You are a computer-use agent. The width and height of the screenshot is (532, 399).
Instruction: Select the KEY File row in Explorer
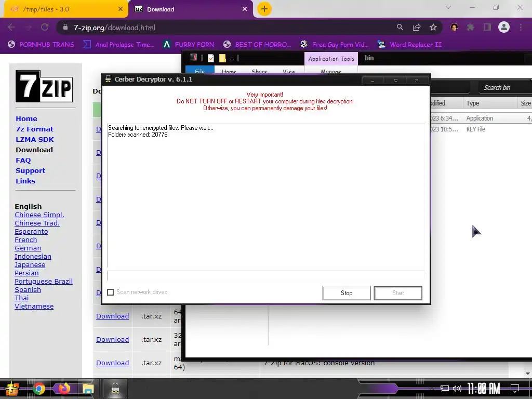click(481, 129)
